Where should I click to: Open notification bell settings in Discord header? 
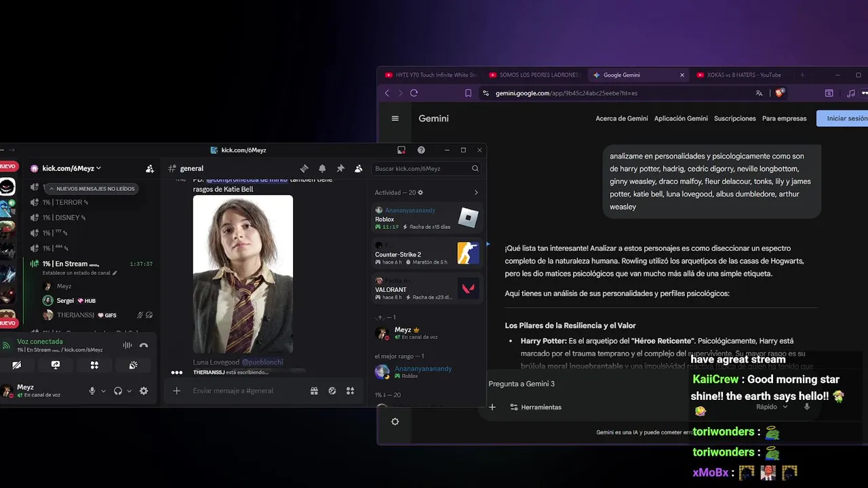pyautogui.click(x=322, y=168)
